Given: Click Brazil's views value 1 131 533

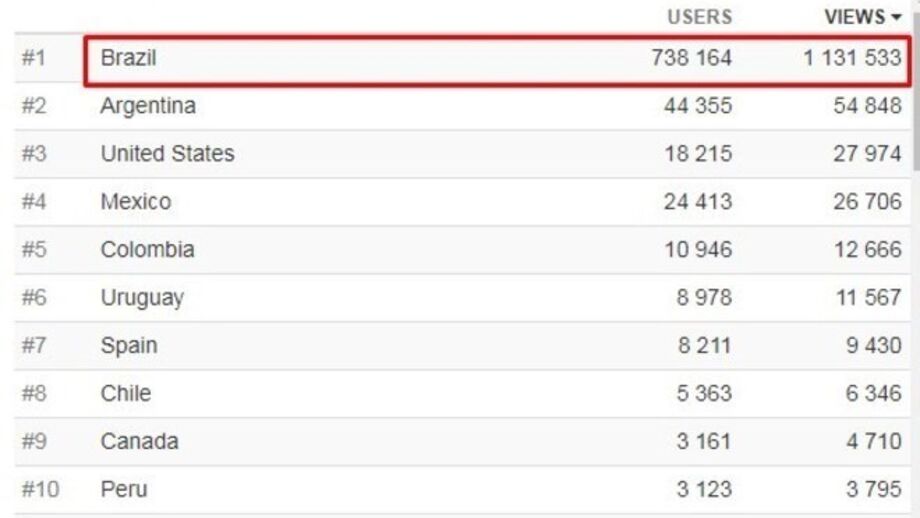Looking at the screenshot, I should coord(851,58).
